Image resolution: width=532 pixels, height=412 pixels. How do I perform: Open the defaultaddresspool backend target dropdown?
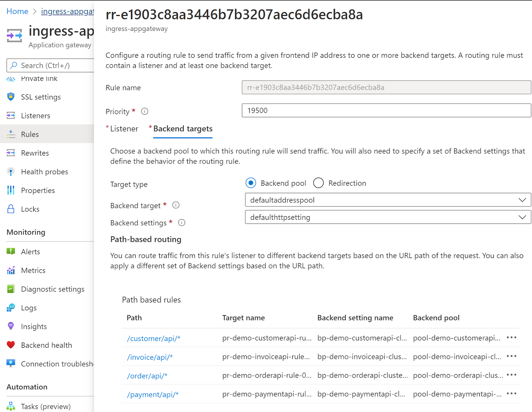pos(388,200)
